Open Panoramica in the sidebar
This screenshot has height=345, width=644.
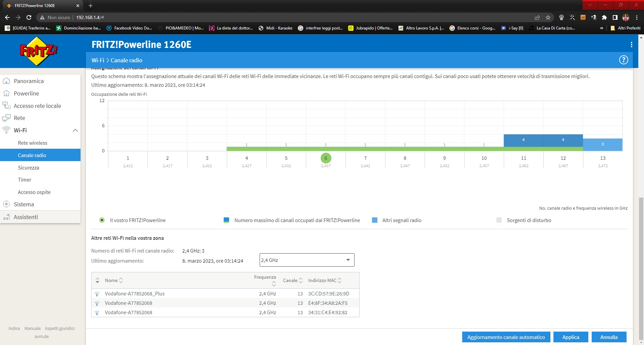click(x=29, y=81)
